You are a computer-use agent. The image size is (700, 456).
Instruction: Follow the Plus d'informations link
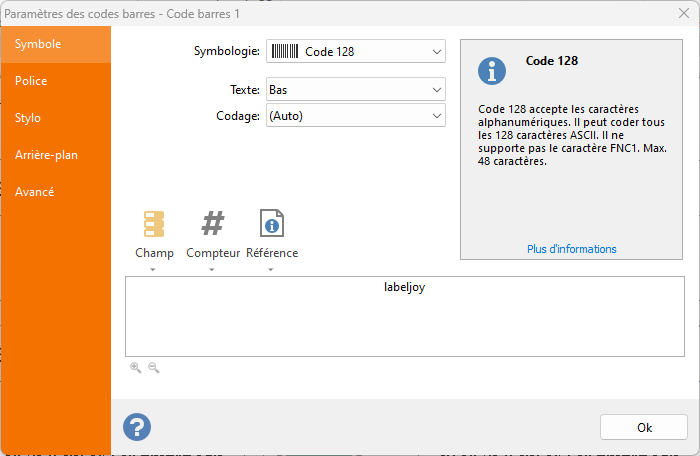[572, 249]
